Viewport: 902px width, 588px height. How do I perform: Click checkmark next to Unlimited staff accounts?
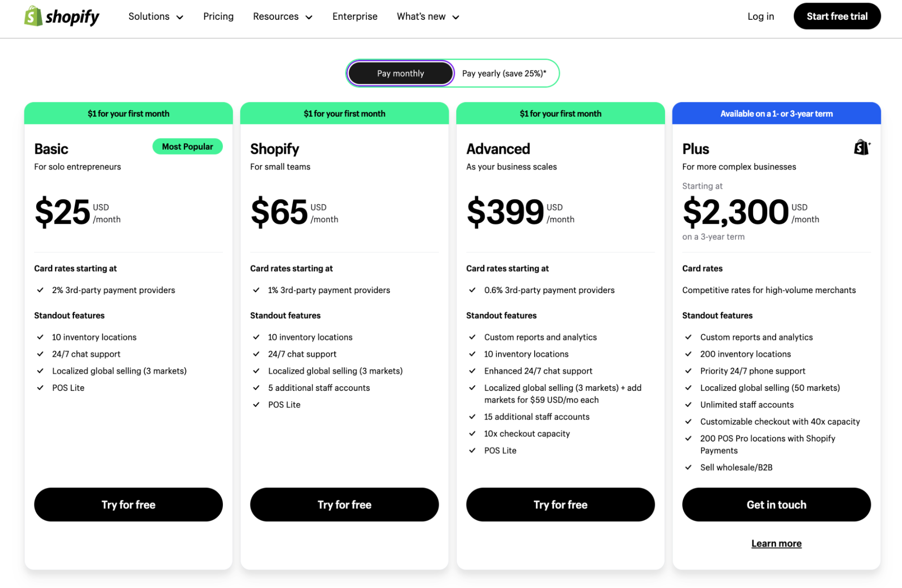coord(688,405)
